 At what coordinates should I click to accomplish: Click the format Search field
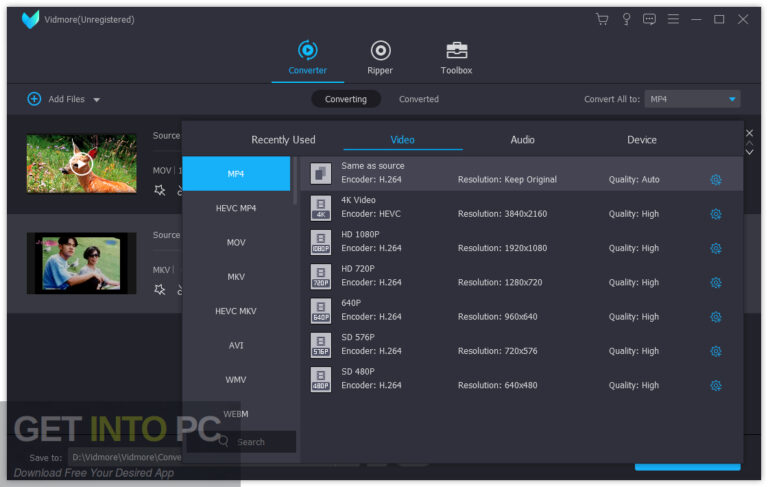click(241, 442)
